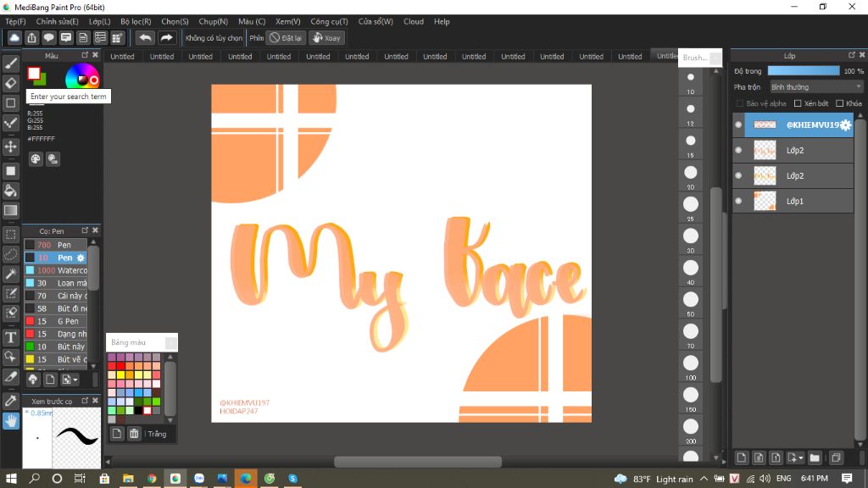Select the Gradient tool
Viewport: 868px width, 488px height.
tap(10, 210)
